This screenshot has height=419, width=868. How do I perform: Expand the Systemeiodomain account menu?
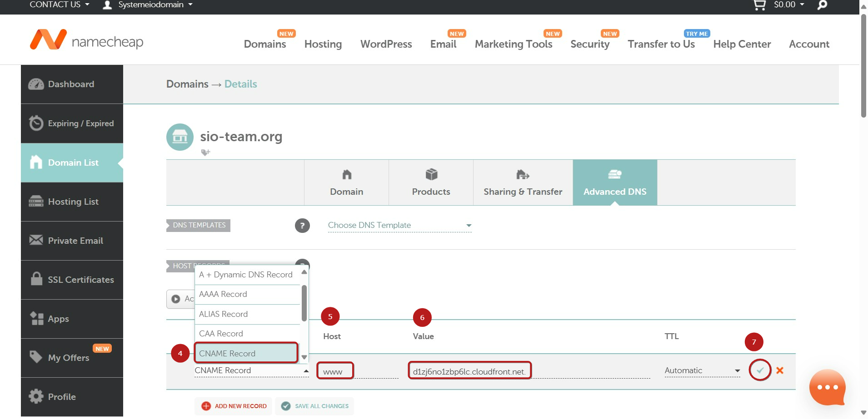click(155, 5)
